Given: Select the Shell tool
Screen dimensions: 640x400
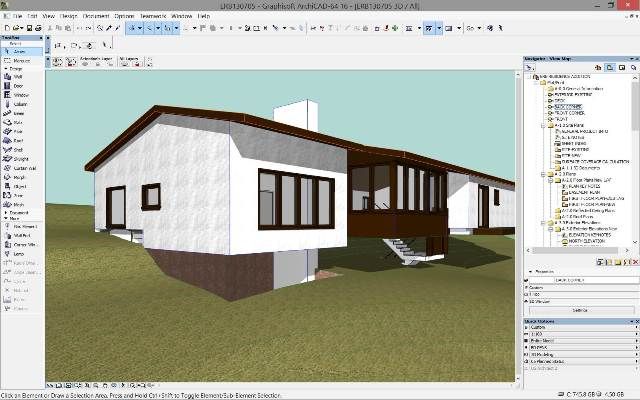Looking at the screenshot, I should 21,150.
